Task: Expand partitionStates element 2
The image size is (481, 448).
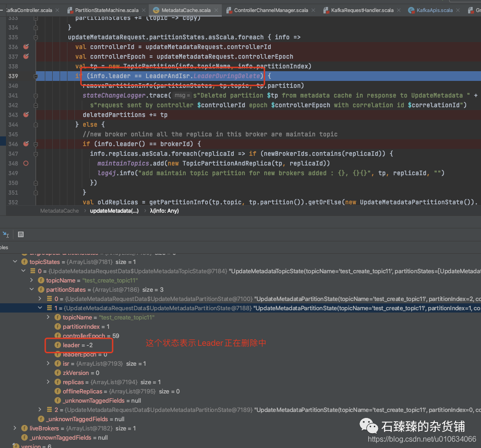Action: (40, 410)
